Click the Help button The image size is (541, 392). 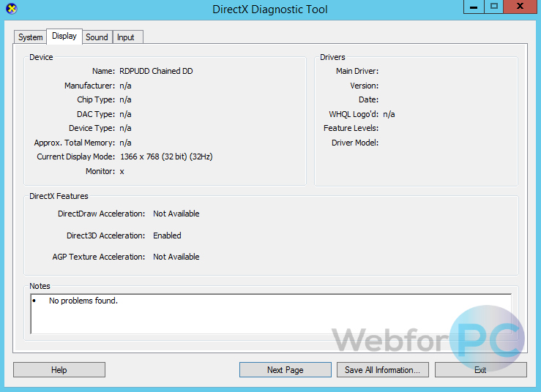59,369
